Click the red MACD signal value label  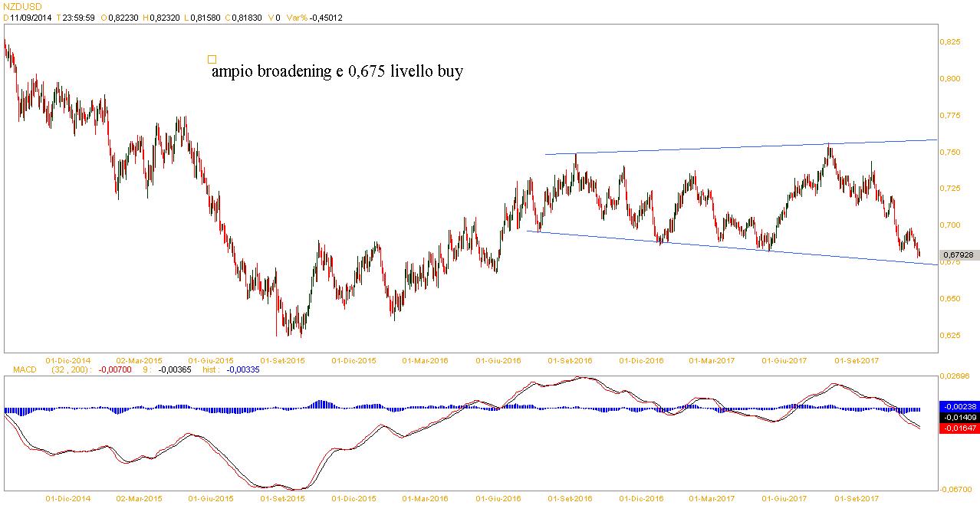959,428
